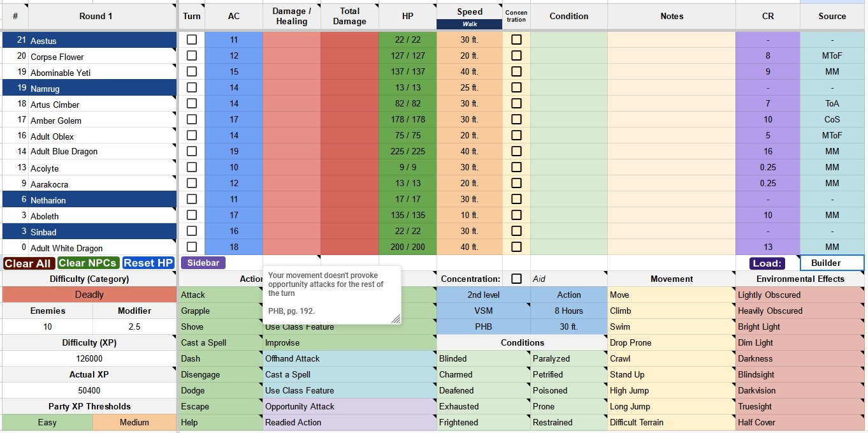Select the Grapple action cell
The height and width of the screenshot is (433, 868).
point(221,311)
